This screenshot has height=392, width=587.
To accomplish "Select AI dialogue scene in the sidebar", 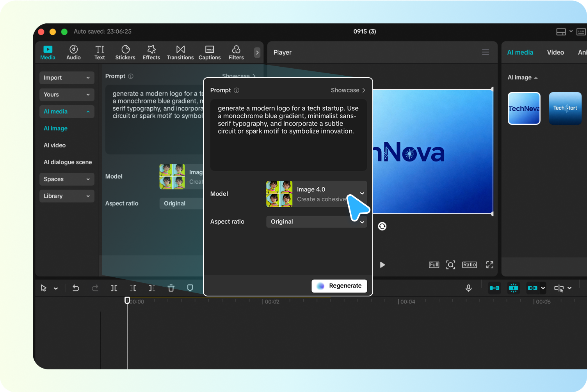I will click(x=68, y=162).
